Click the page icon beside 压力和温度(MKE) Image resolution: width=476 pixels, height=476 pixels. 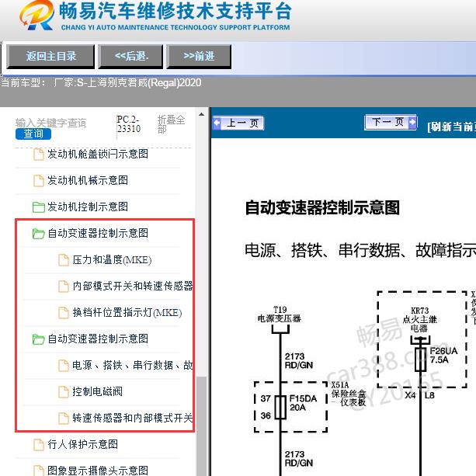(64, 260)
